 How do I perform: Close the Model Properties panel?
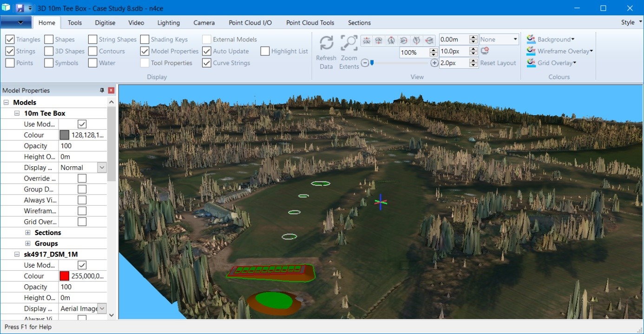click(111, 90)
